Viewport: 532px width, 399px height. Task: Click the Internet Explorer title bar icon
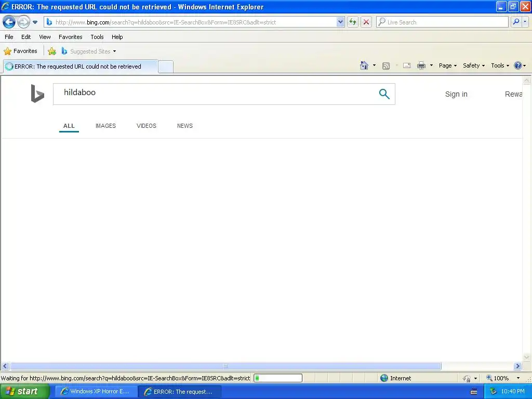pos(5,6)
